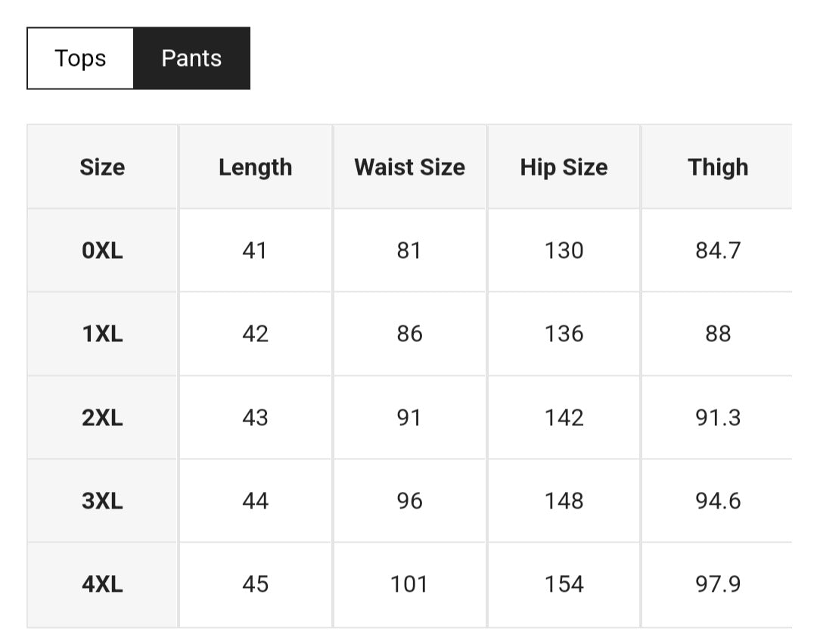Click the 3XL thigh value 94.6

point(717,501)
